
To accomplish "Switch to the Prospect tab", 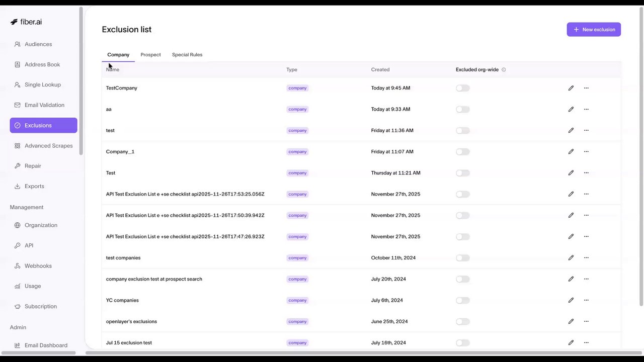I will 150,55.
